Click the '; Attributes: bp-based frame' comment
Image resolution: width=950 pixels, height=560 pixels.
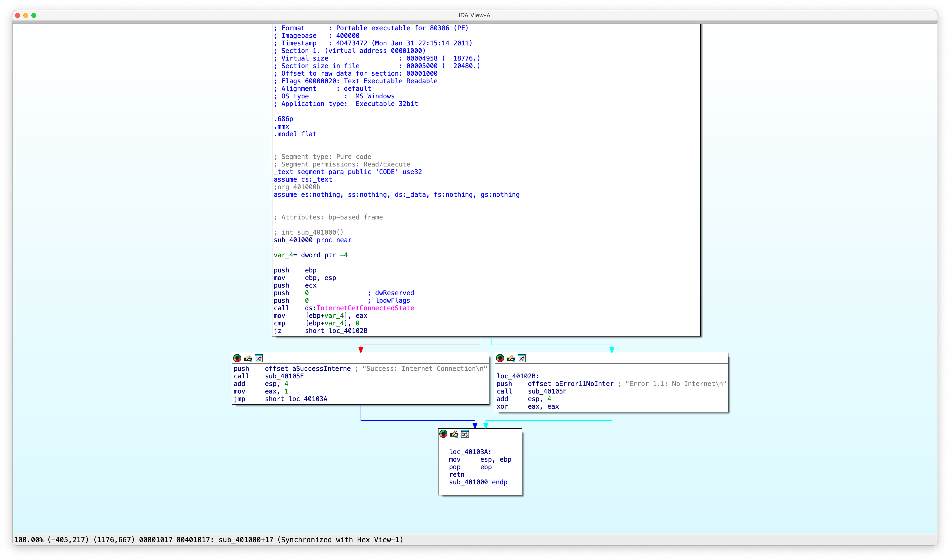(x=328, y=217)
